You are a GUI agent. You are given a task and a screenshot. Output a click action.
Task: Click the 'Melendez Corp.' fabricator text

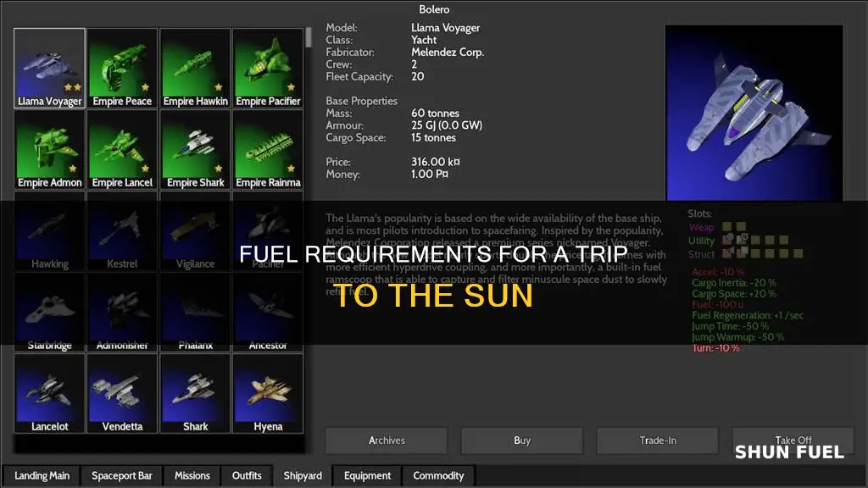coord(448,52)
